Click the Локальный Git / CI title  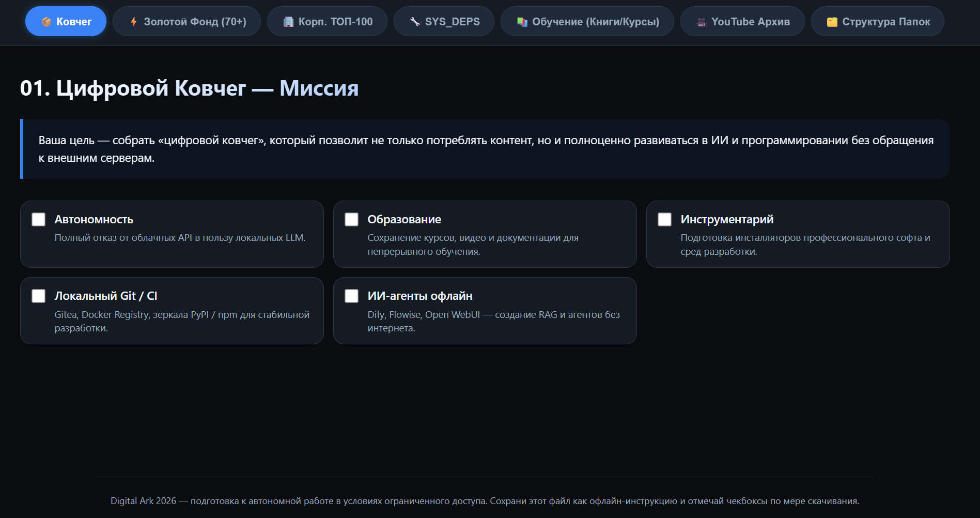[x=106, y=296]
